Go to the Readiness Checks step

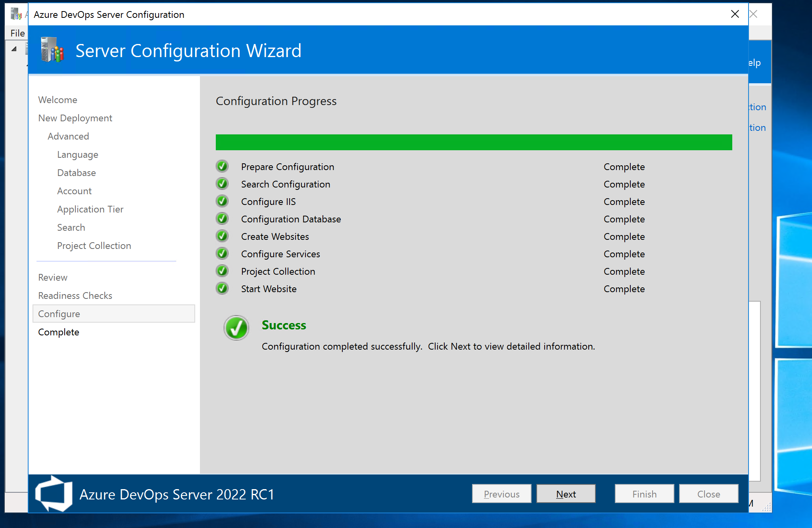tap(75, 296)
